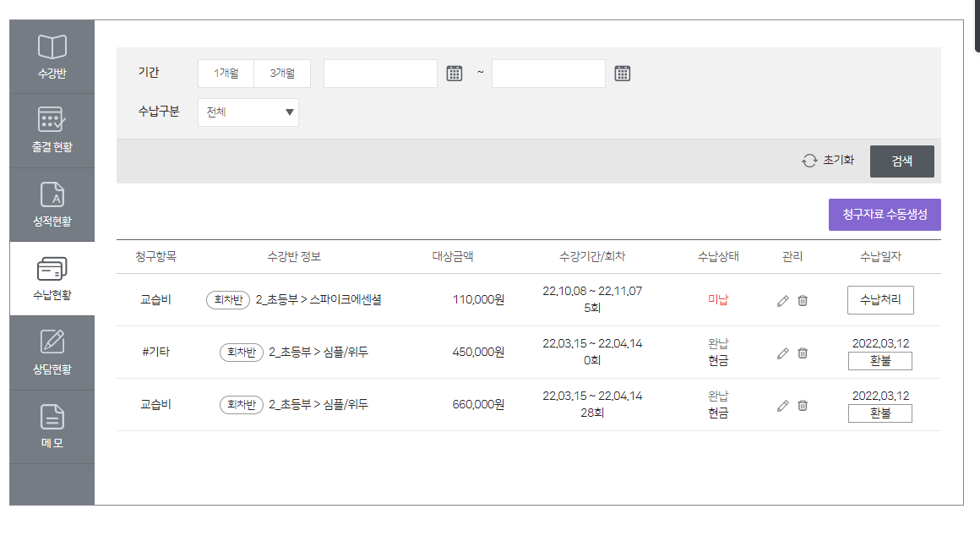Edit the 660,000원 교습비 row

tap(782, 406)
